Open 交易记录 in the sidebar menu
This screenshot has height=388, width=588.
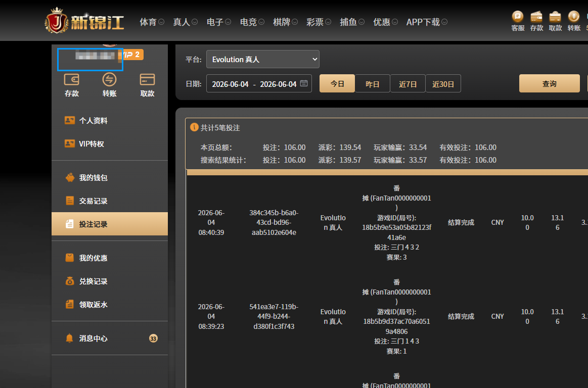[110, 201]
